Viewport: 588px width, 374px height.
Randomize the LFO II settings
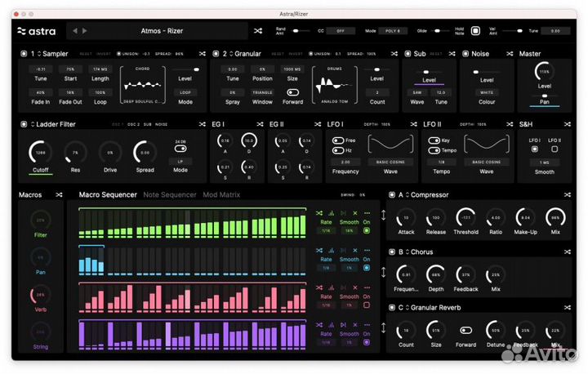[510, 124]
